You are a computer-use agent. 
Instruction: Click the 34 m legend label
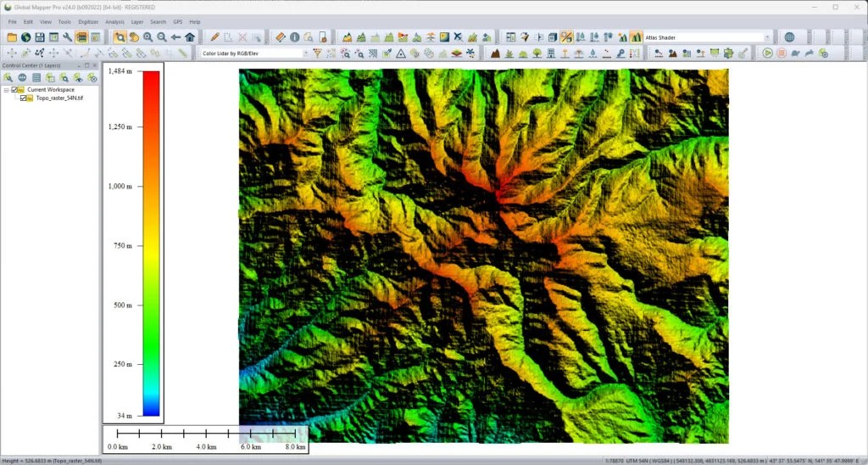click(125, 415)
